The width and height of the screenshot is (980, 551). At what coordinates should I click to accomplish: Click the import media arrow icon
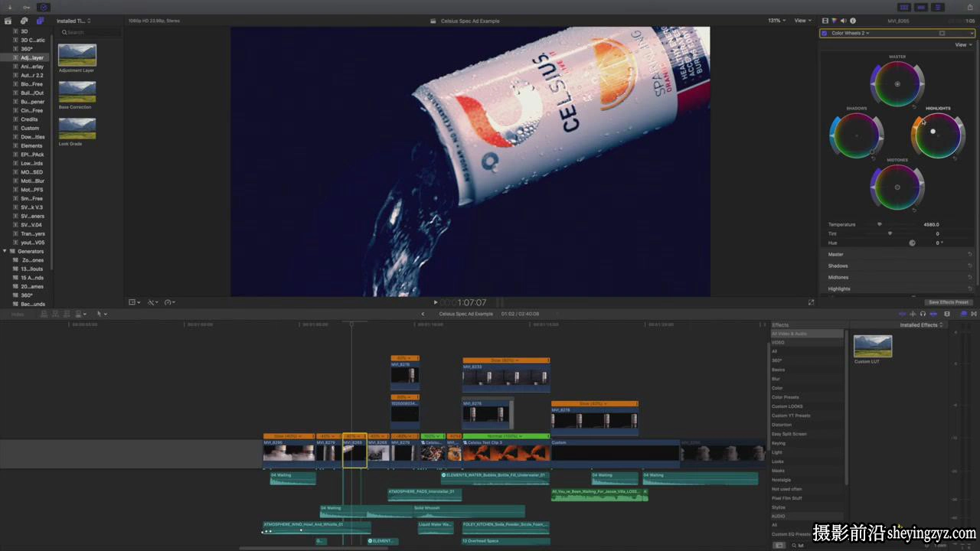(x=11, y=7)
